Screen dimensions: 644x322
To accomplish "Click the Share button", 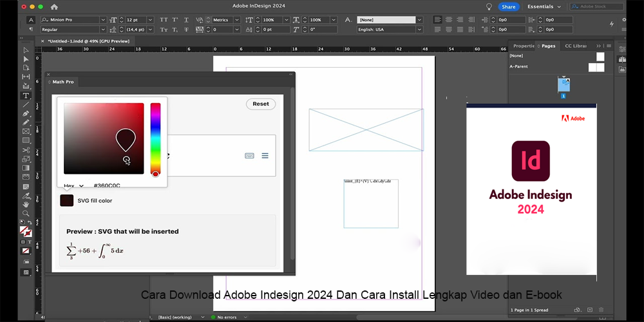I will point(509,6).
